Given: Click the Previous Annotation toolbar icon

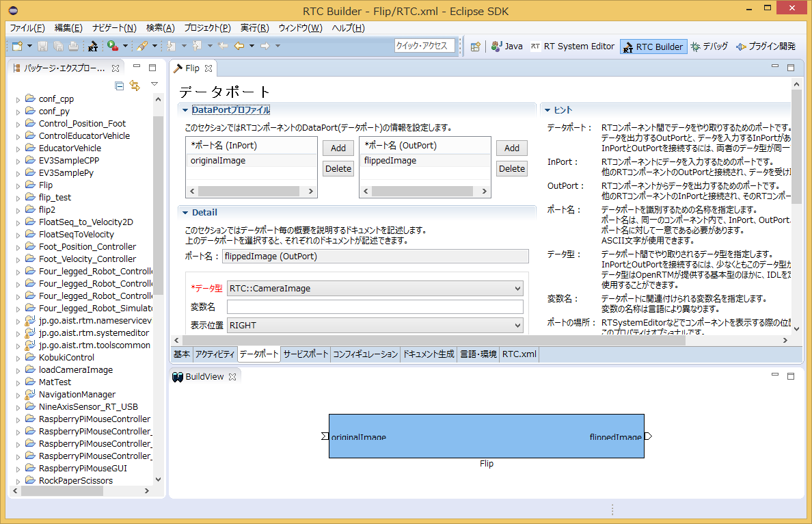Looking at the screenshot, I should point(198,46).
